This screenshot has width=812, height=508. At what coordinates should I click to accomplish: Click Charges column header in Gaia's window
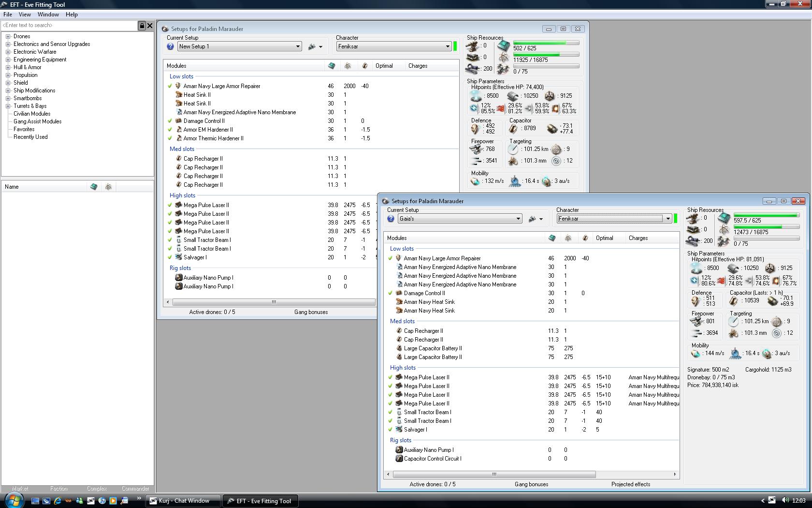point(652,238)
